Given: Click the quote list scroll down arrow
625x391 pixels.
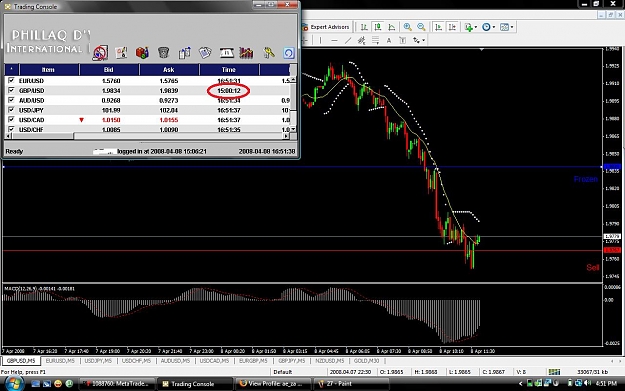Looking at the screenshot, I should pos(293,129).
